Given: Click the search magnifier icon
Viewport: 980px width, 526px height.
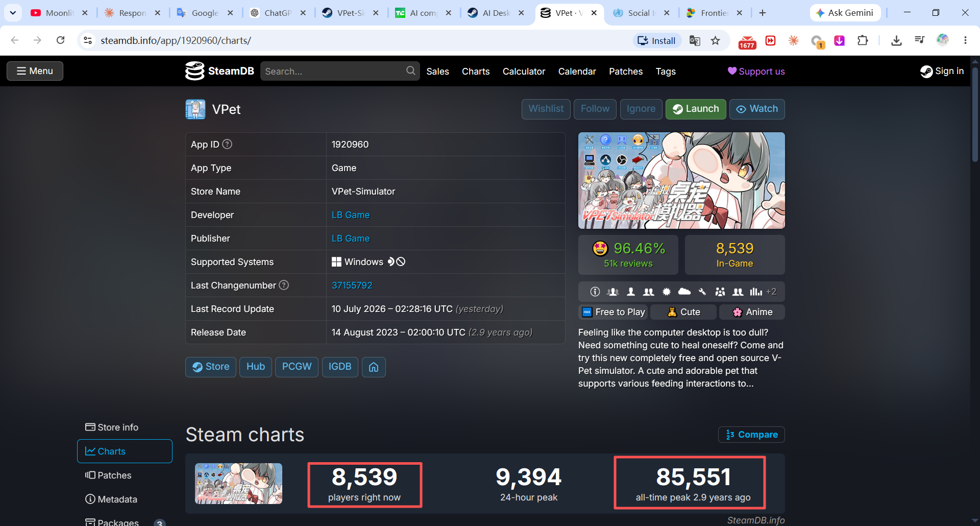Looking at the screenshot, I should pyautogui.click(x=411, y=71).
